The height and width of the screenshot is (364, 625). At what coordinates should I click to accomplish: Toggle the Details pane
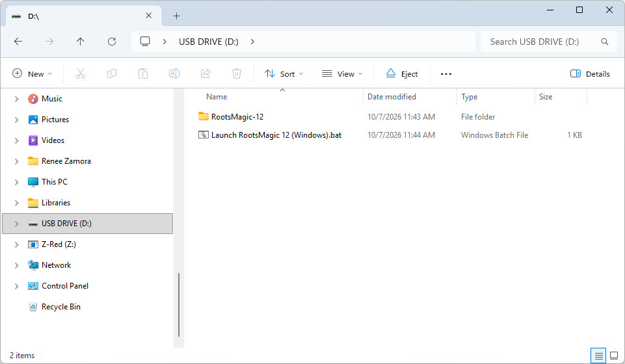pos(590,73)
